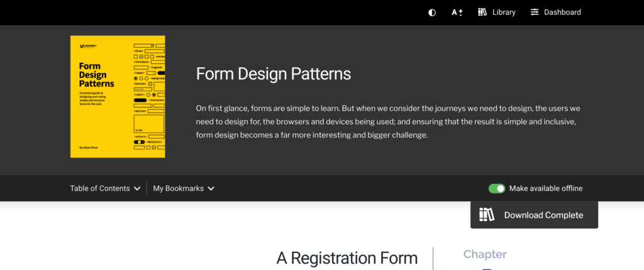Click the Library books icon in header

482,13
